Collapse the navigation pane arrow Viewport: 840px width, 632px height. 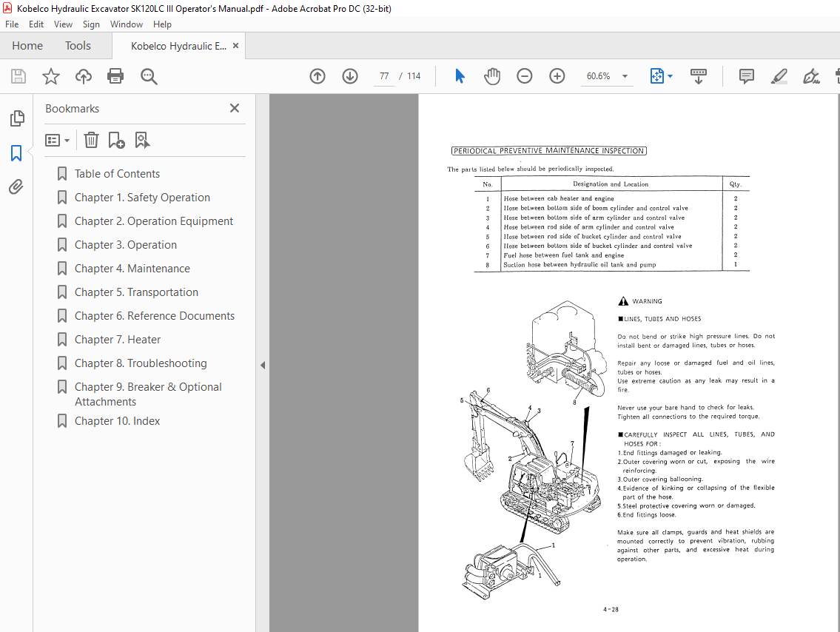click(263, 366)
